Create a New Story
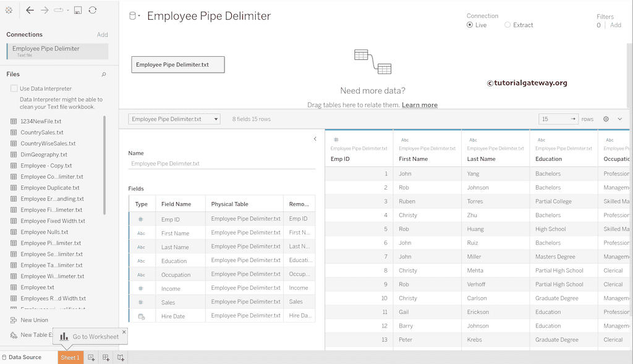This screenshot has width=633, height=364. [121, 357]
